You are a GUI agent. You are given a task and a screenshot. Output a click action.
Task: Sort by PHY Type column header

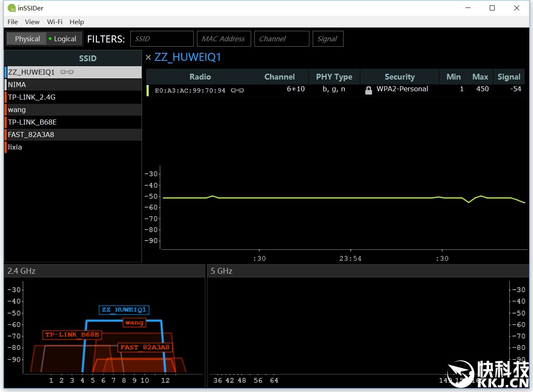coord(334,77)
